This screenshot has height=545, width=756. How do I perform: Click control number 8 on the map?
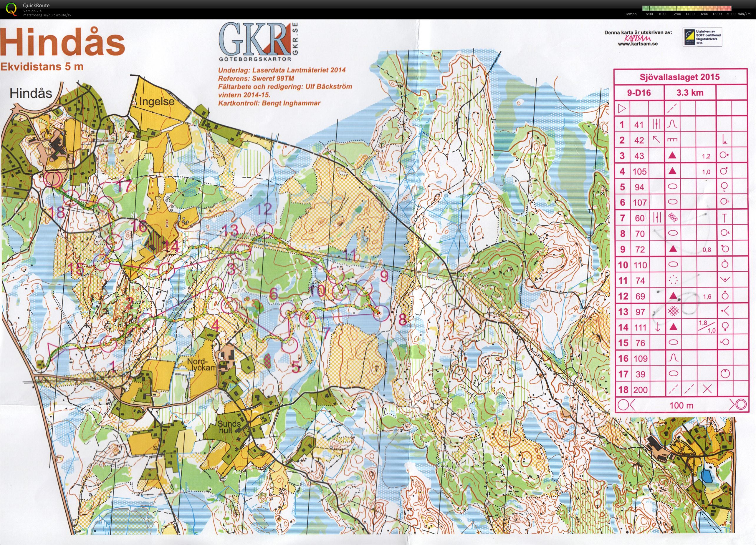pos(403,320)
